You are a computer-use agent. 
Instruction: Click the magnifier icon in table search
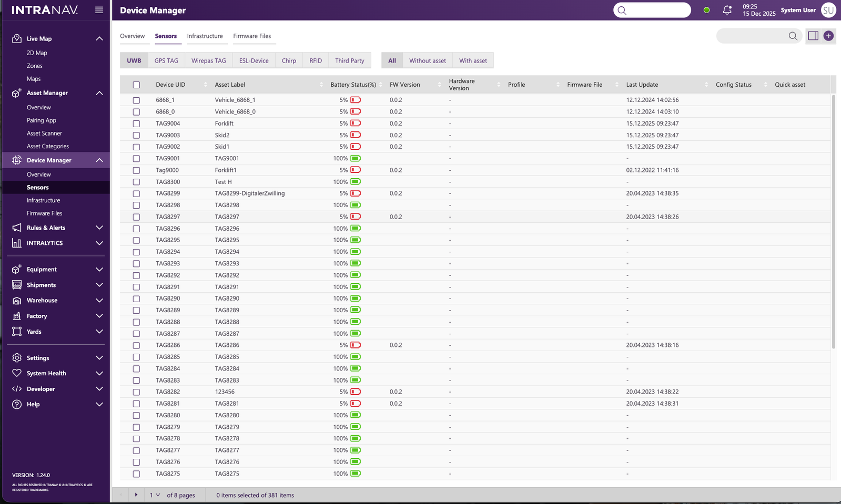[x=793, y=36]
